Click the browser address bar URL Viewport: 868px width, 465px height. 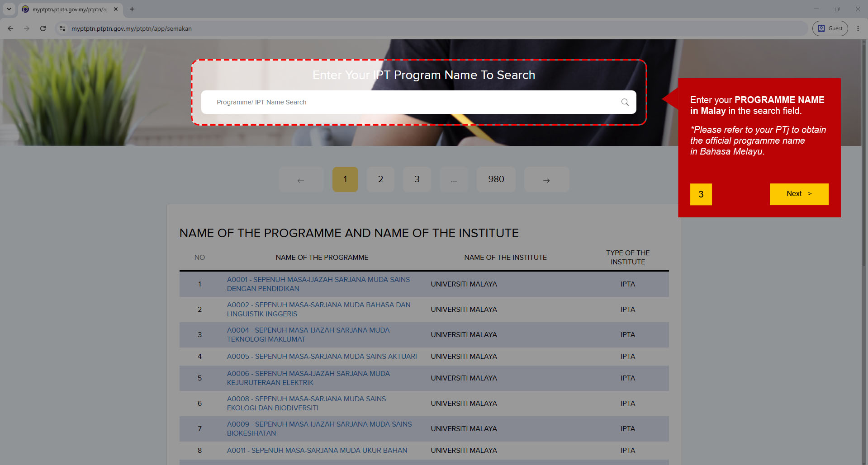pyautogui.click(x=132, y=28)
